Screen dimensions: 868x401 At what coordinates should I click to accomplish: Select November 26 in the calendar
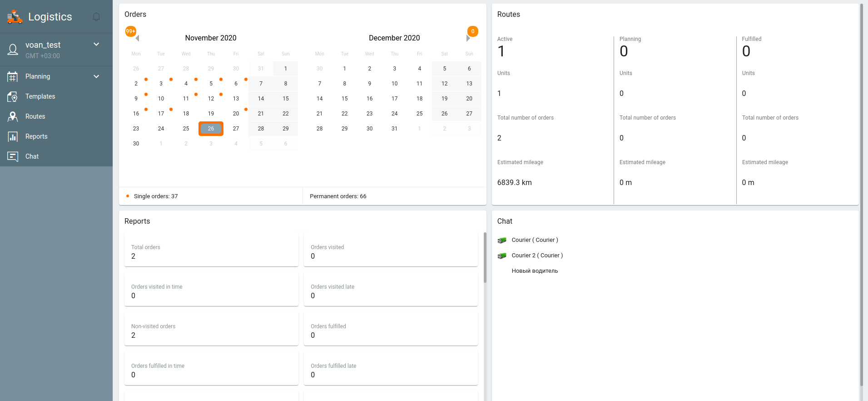[211, 129]
